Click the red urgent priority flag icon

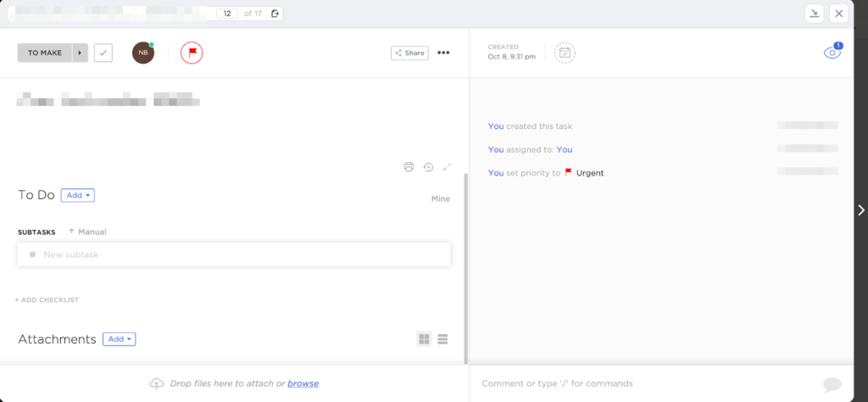[192, 53]
